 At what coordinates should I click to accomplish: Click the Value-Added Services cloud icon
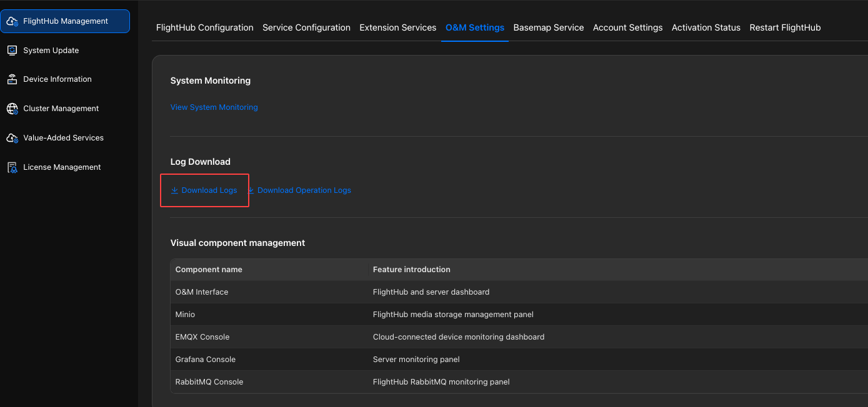coord(12,138)
